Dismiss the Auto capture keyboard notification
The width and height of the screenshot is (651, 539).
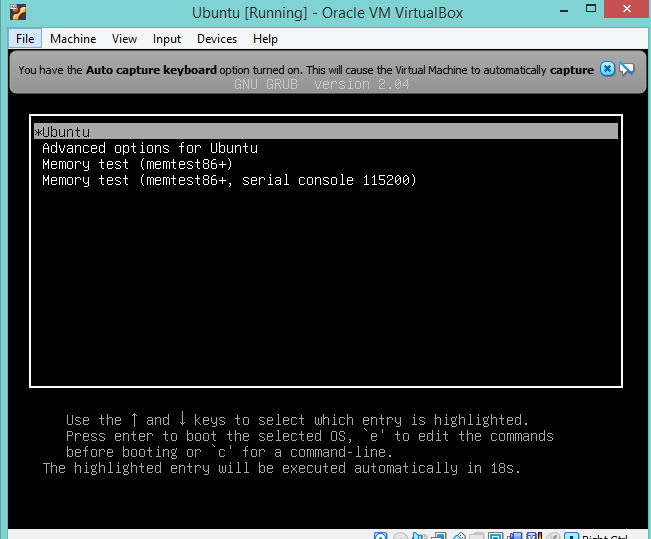point(607,69)
